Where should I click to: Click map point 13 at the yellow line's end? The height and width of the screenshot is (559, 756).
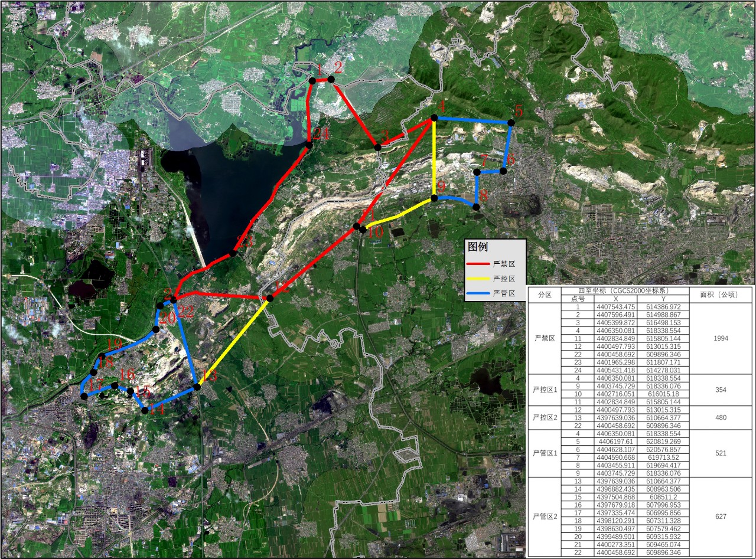click(197, 387)
